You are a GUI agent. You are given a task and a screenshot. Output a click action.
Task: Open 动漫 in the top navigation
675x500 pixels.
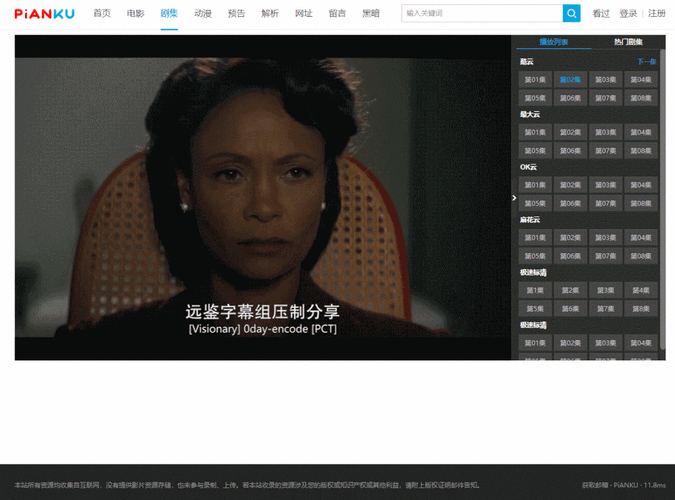tap(203, 13)
